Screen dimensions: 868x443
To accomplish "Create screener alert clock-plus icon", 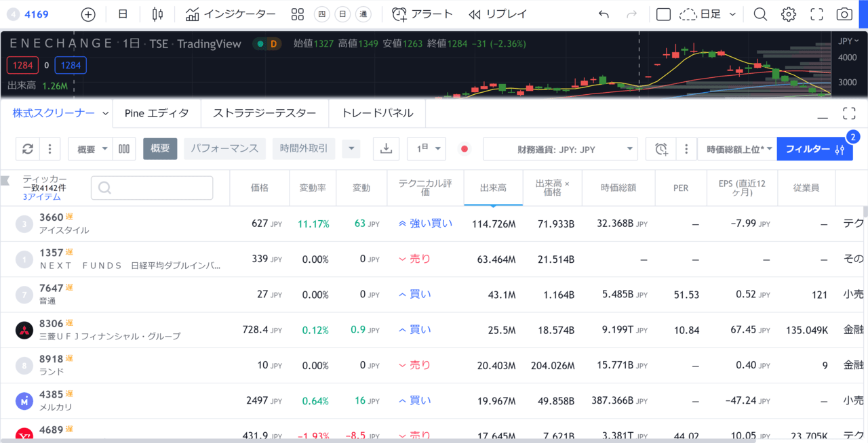I will pyautogui.click(x=661, y=149).
